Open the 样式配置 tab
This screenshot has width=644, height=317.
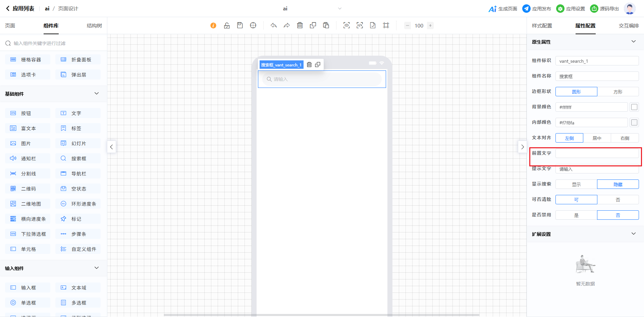(542, 26)
